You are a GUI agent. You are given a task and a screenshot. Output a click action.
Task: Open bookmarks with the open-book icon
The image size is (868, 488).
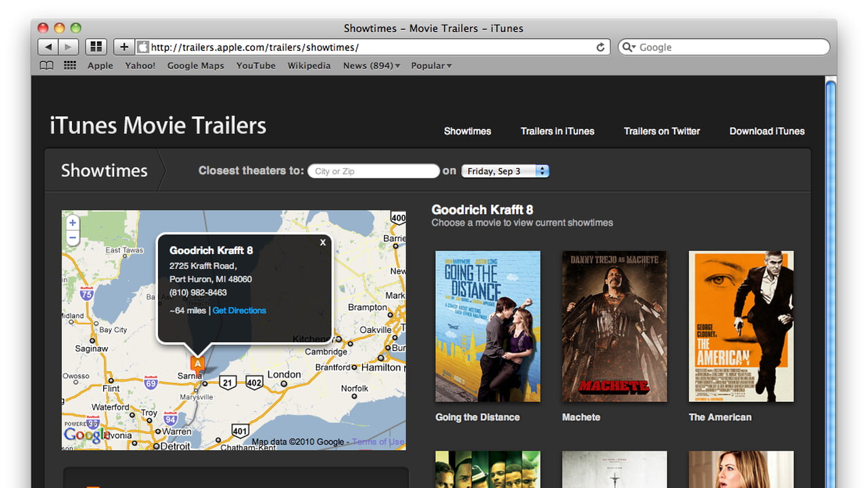tap(46, 65)
